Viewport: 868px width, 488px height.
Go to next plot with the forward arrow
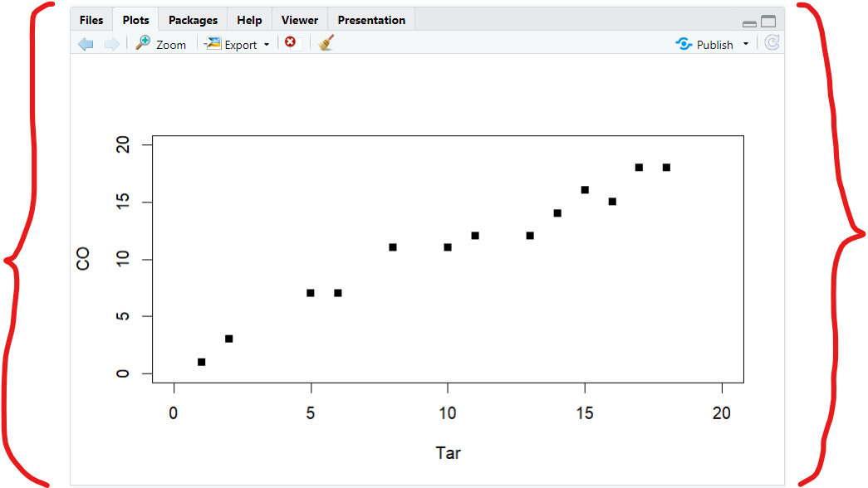point(112,44)
